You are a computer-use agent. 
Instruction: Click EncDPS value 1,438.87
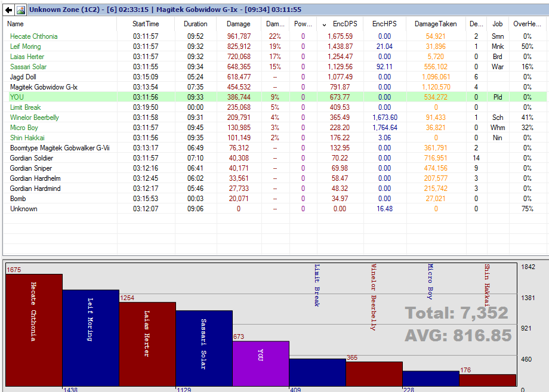click(x=340, y=47)
